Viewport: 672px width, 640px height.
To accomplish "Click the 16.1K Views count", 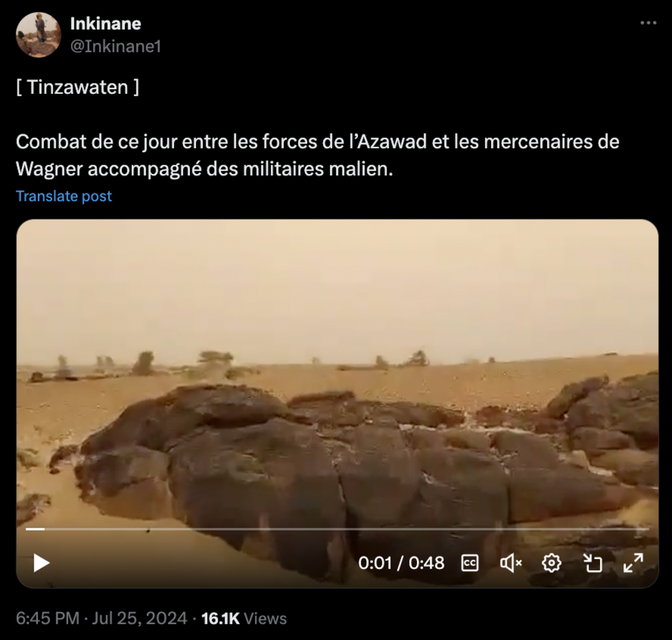I will point(244,618).
